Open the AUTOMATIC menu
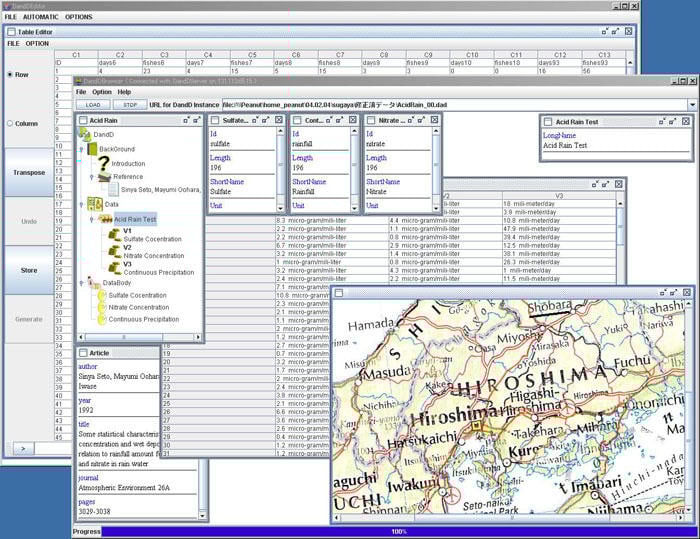The height and width of the screenshot is (539, 700). click(x=41, y=17)
